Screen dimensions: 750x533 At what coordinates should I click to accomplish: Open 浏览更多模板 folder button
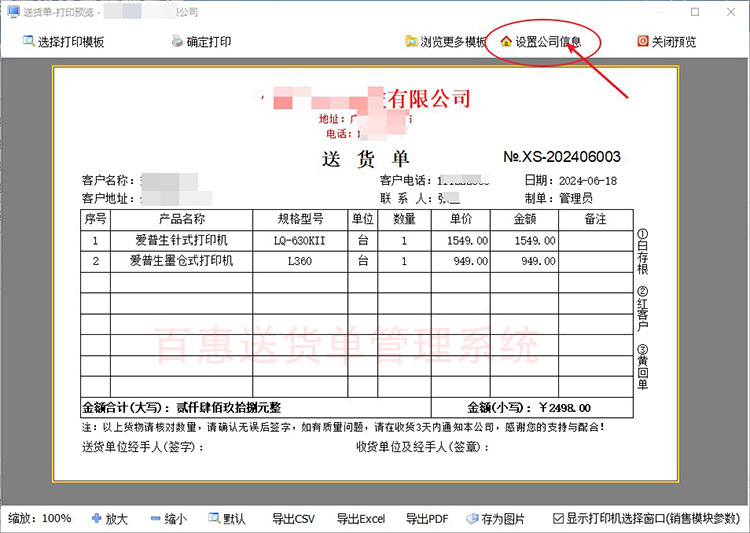[446, 42]
